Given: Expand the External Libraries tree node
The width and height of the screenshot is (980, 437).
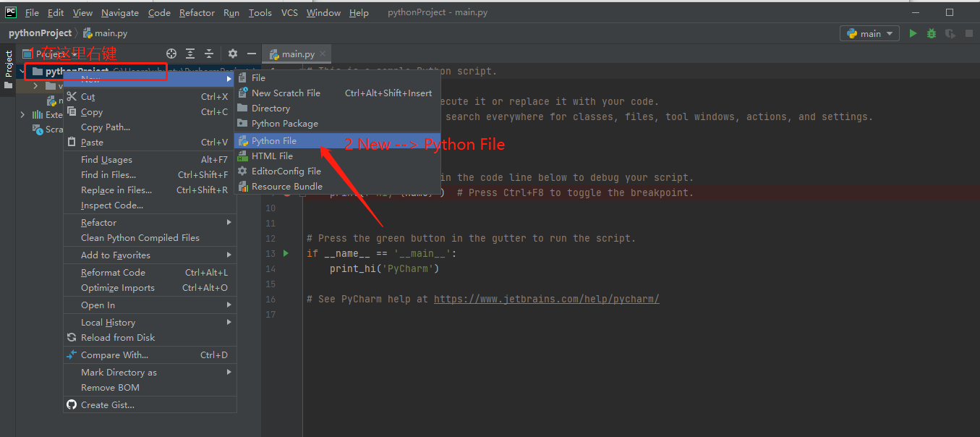Looking at the screenshot, I should pos(22,115).
